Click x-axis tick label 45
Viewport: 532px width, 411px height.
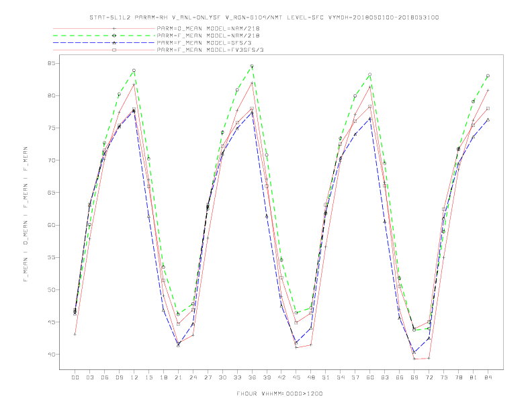click(296, 377)
